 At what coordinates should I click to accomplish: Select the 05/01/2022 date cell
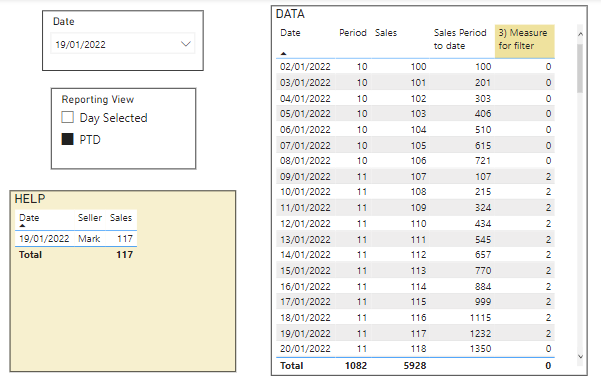305,114
